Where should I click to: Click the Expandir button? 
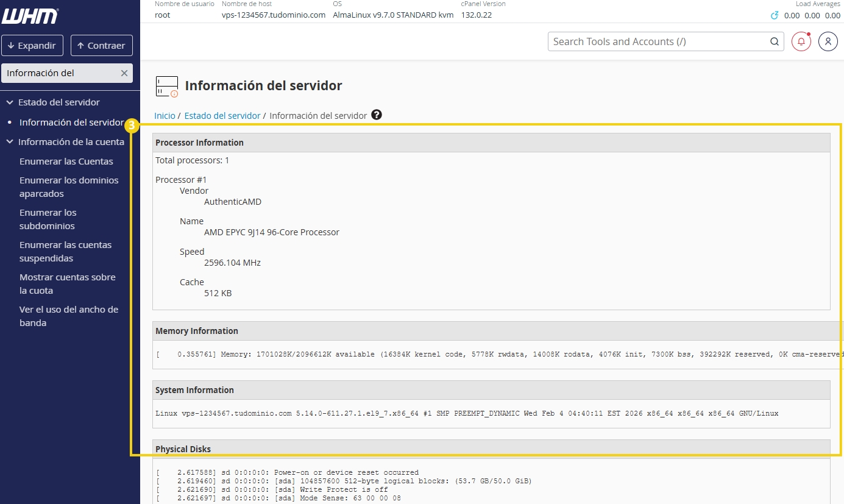(x=32, y=45)
